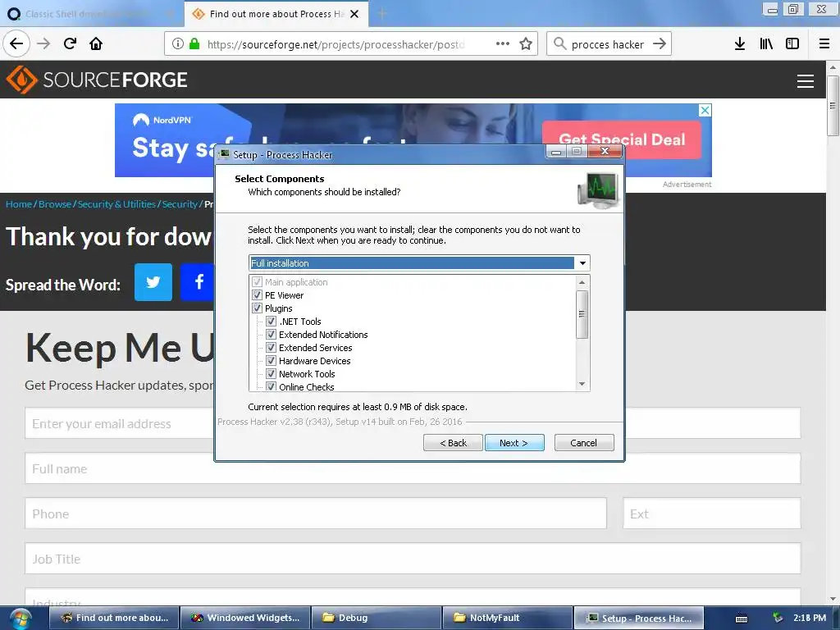
Task: Go Back in the setup wizard
Action: pos(453,443)
